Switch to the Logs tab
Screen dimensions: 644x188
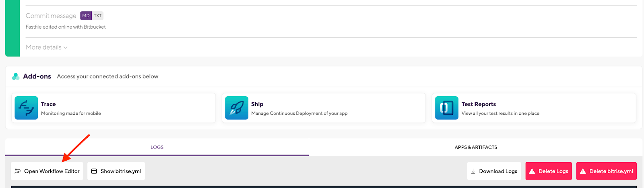(157, 147)
